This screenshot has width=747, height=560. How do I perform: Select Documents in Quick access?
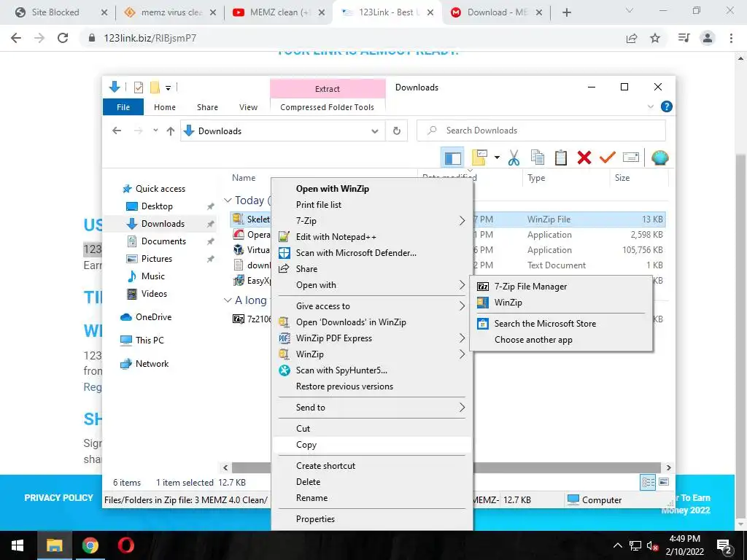pos(163,241)
